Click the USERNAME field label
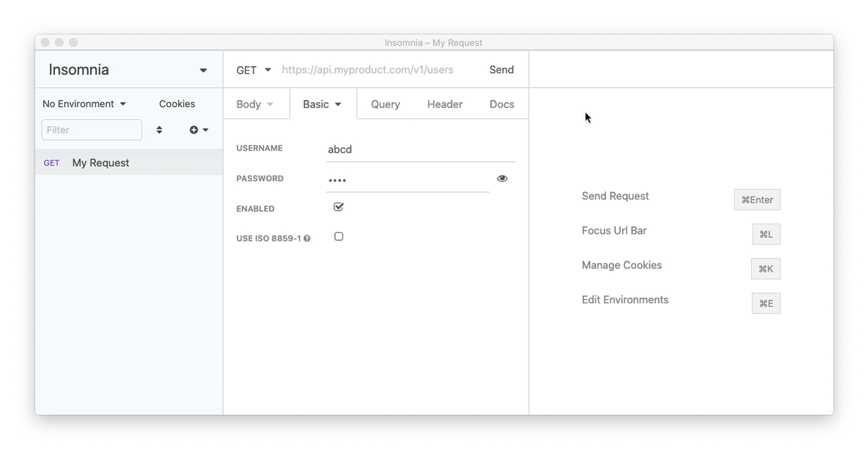 [x=260, y=149]
